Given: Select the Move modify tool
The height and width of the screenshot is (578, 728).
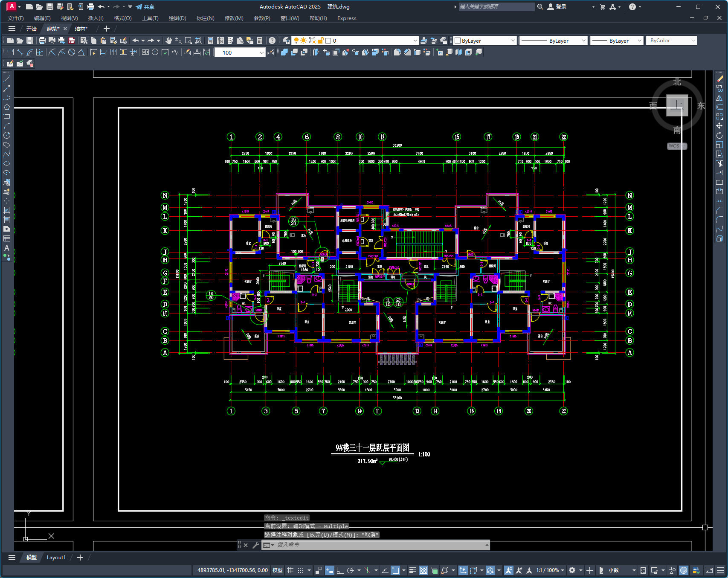Looking at the screenshot, I should point(719,126).
